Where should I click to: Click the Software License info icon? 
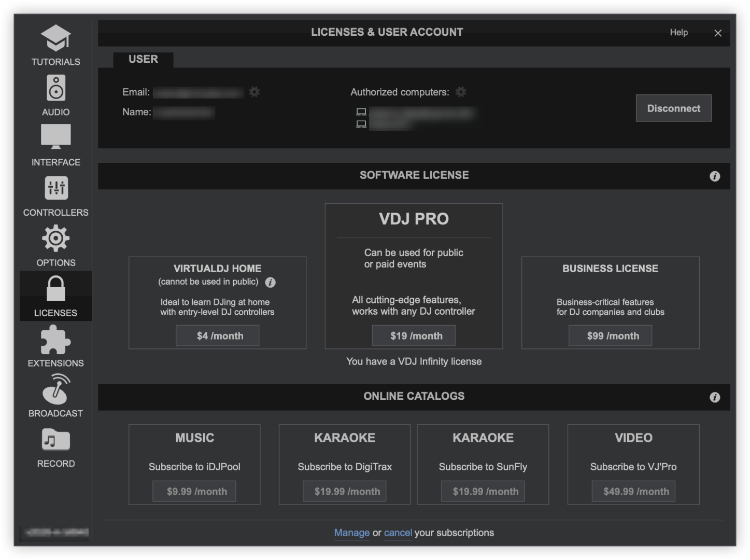(714, 176)
